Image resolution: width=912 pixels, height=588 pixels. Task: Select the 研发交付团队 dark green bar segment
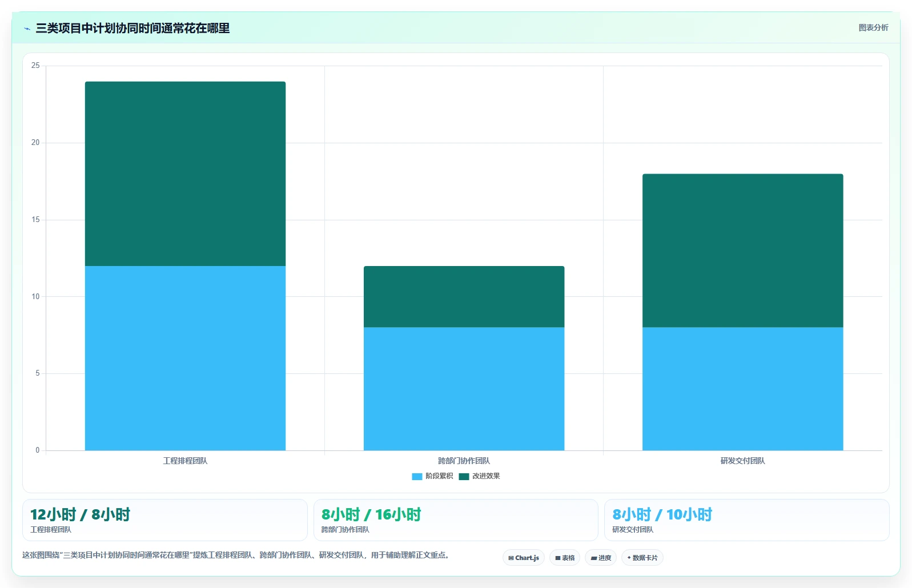coord(742,251)
